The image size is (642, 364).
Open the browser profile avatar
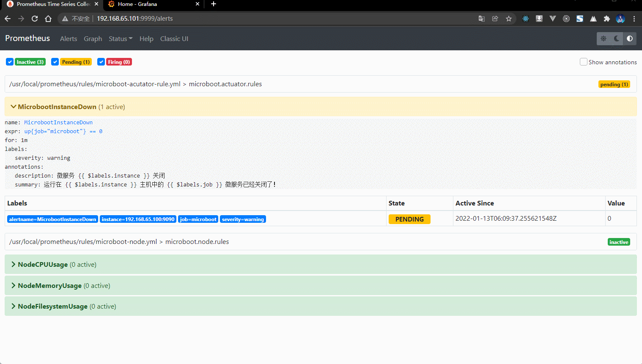click(x=620, y=19)
